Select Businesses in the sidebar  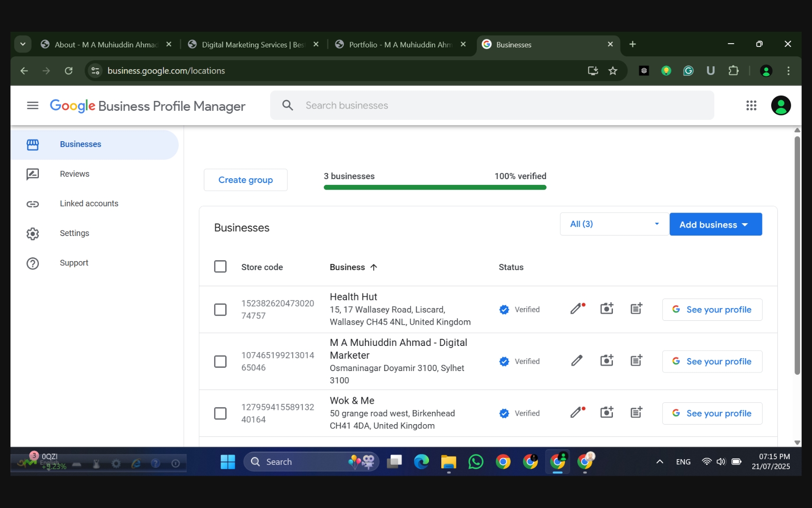[x=94, y=145]
